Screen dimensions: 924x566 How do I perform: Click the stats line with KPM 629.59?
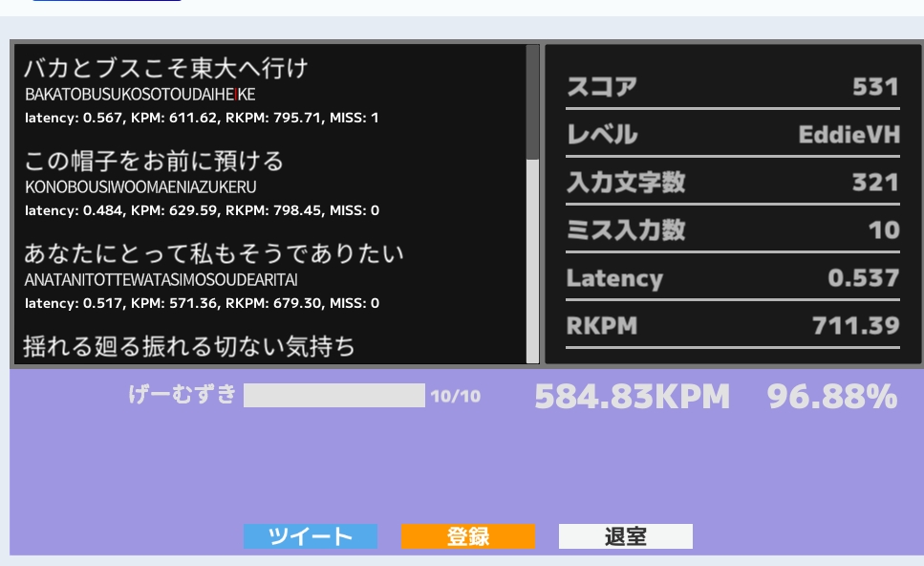click(x=202, y=210)
